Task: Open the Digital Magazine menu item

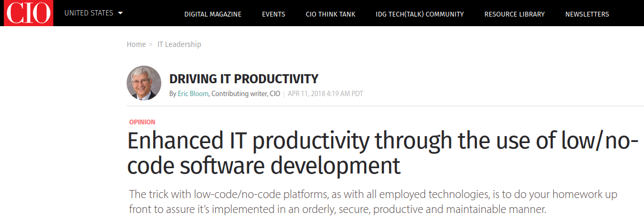Action: pyautogui.click(x=213, y=14)
